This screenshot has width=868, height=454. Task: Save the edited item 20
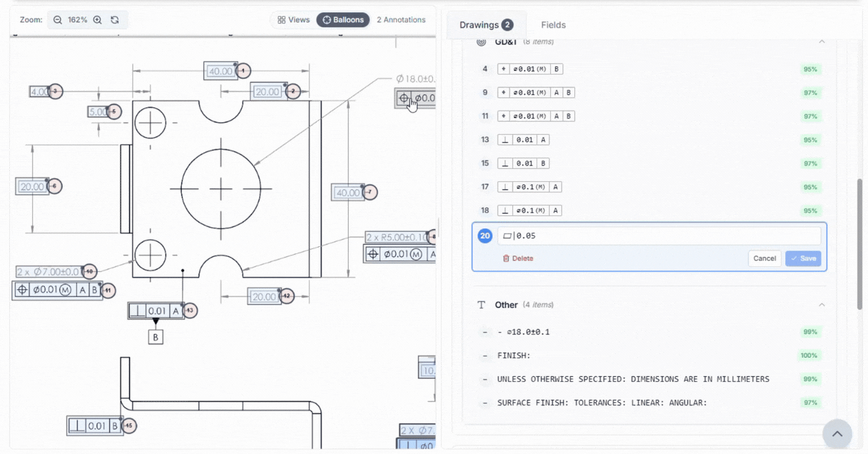(x=803, y=258)
